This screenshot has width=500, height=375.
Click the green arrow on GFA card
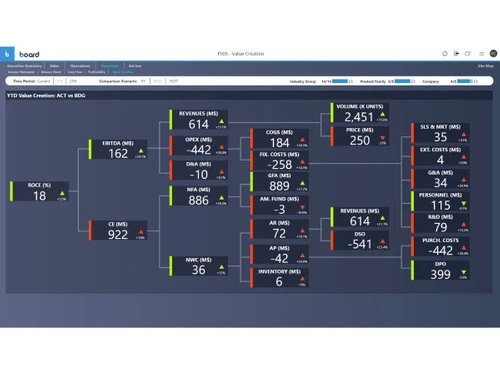pyautogui.click(x=302, y=183)
